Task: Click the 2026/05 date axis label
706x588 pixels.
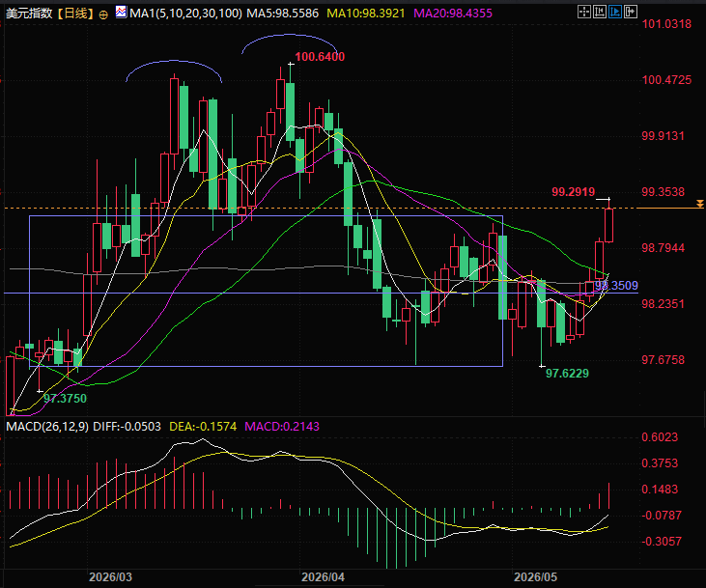Action: tap(535, 577)
